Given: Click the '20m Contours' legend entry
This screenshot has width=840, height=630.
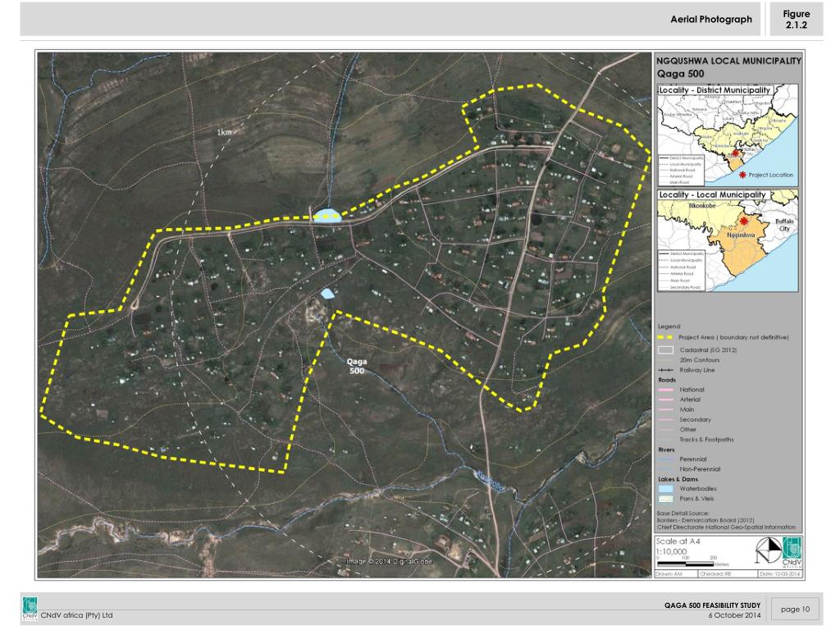Looking at the screenshot, I should [700, 360].
